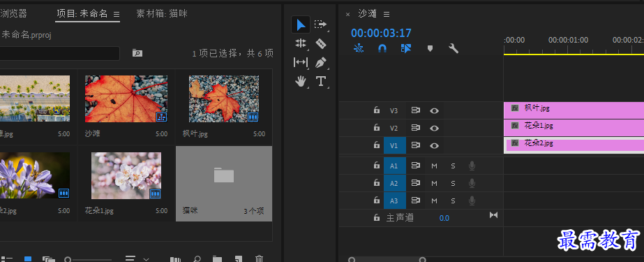Click the Sort Icons button in Project panel
This screenshot has height=262, width=644.
tap(130, 259)
